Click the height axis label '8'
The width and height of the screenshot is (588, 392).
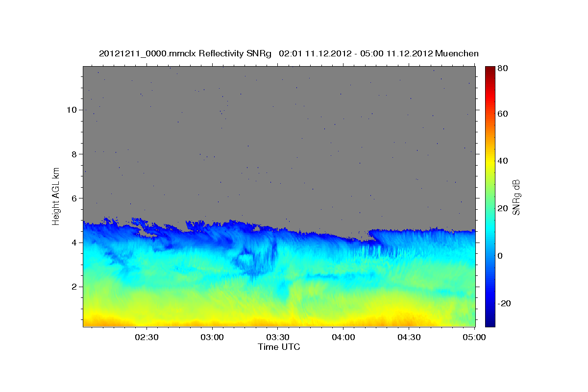pyautogui.click(x=74, y=154)
